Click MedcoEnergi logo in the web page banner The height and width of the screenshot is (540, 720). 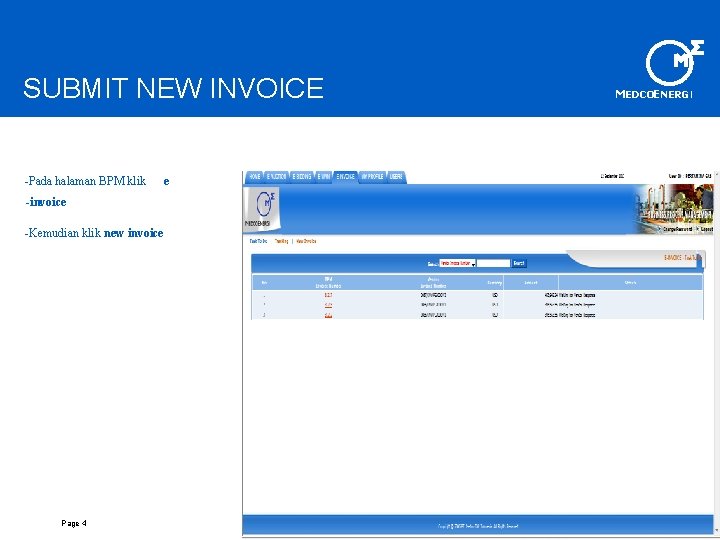click(263, 209)
